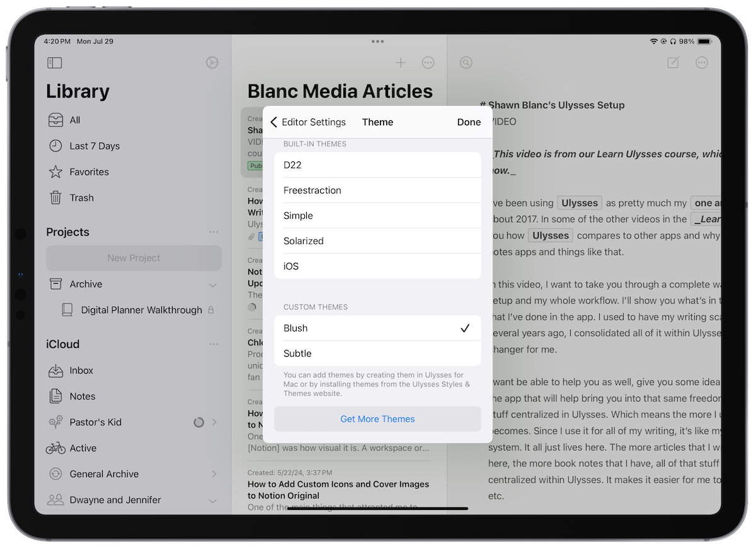Image resolution: width=756 pixels, height=549 pixels.
Task: Select the Subtle custom theme
Action: (377, 354)
